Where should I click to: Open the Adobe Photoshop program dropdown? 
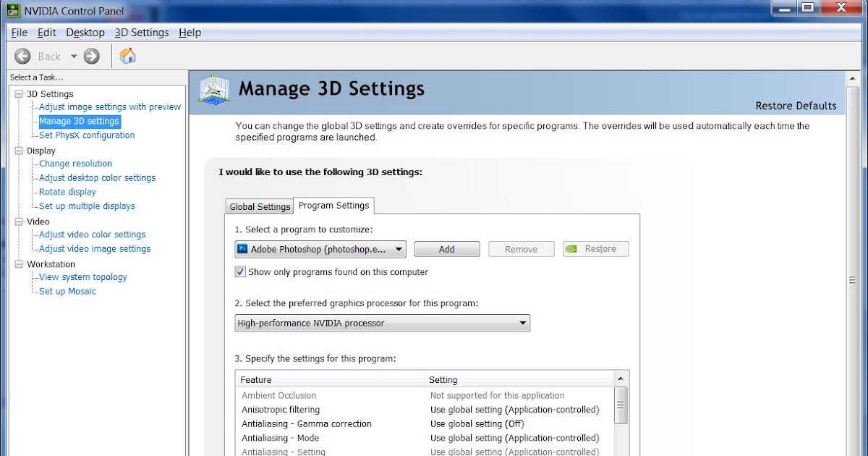(x=320, y=249)
